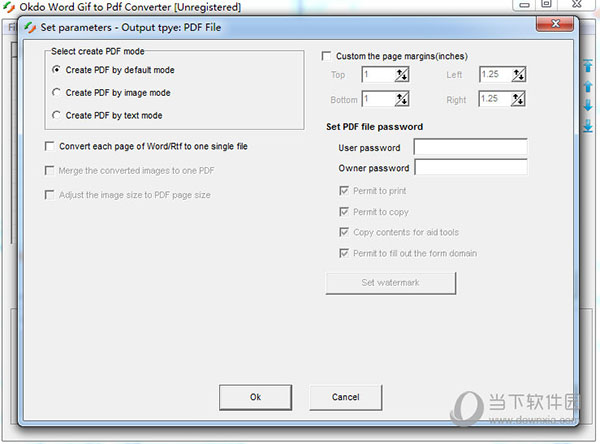Image resolution: width=600 pixels, height=444 pixels.
Task: Toggle Merge the converted images to one PDF
Action: [49, 170]
